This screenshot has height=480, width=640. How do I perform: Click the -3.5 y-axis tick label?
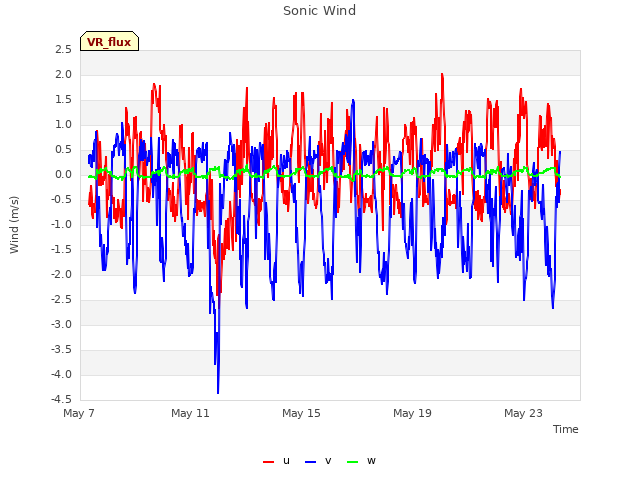coord(62,349)
